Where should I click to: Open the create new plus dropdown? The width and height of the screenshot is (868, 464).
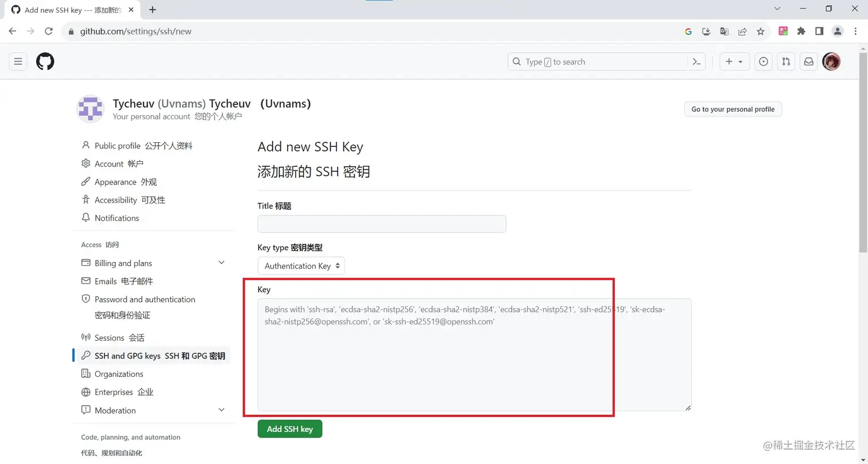click(x=734, y=61)
